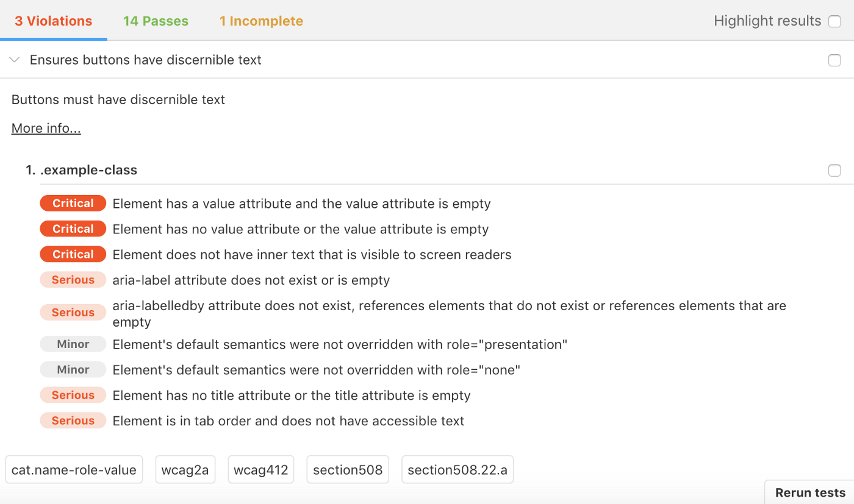The width and height of the screenshot is (854, 504).
Task: Click the Minor badge for role="presentation"
Action: point(73,344)
